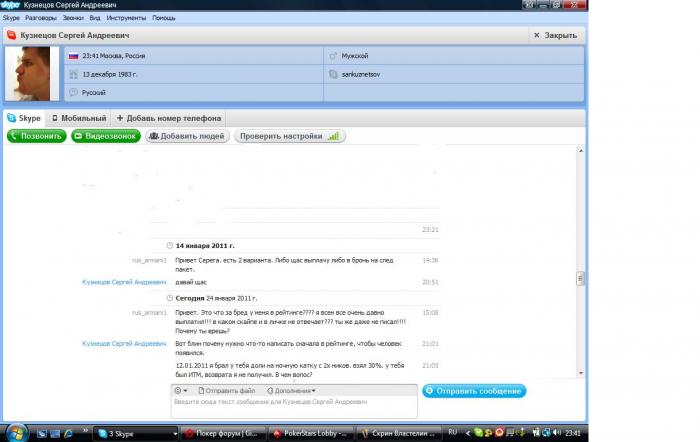Click the chat scrollbar down arrow

point(581,373)
